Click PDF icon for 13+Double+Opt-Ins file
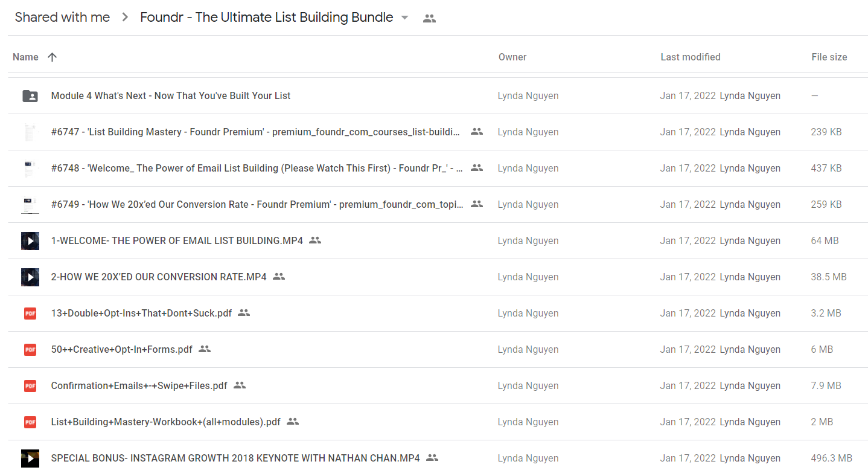The height and width of the screenshot is (473, 868). tap(30, 313)
